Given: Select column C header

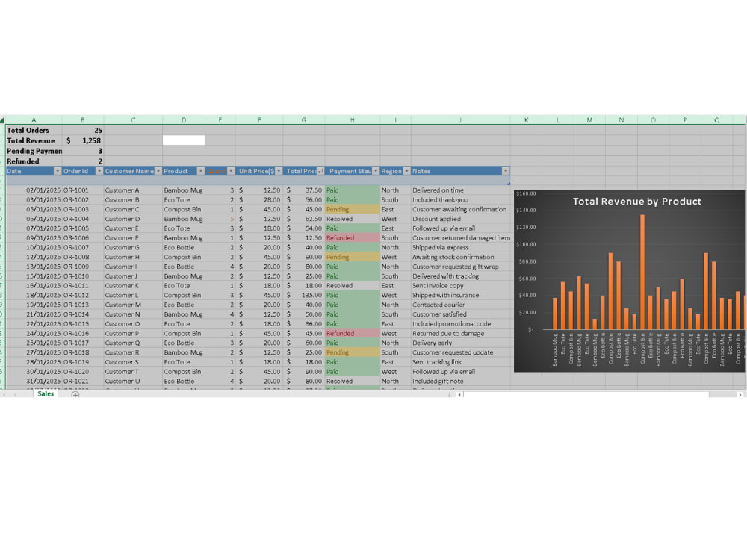Looking at the screenshot, I should pos(133,120).
